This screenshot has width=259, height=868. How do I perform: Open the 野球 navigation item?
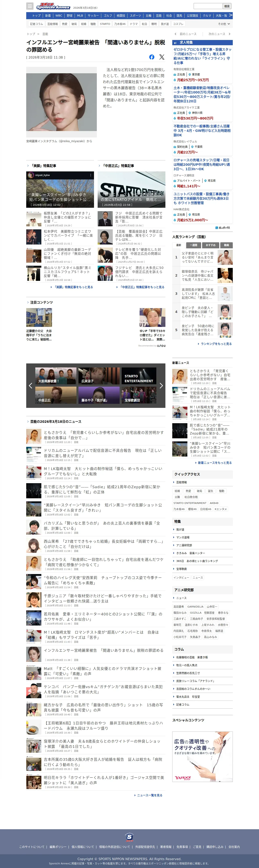(69, 16)
